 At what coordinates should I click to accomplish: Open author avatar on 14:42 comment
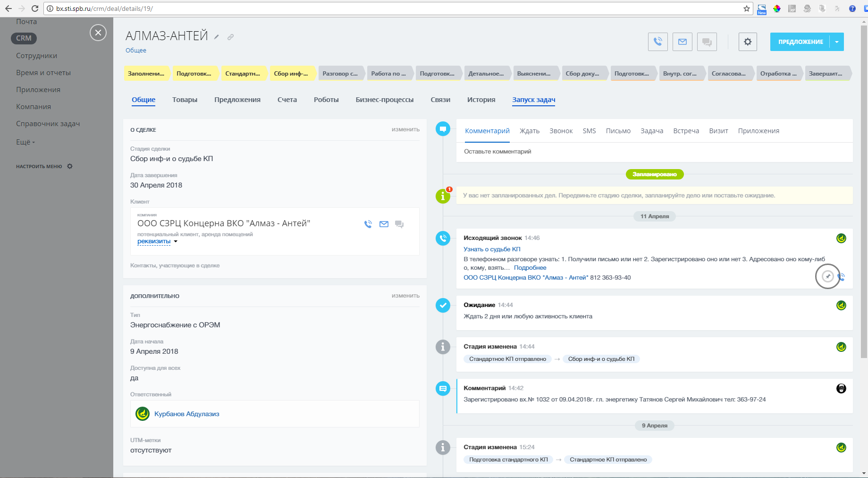coord(841,388)
